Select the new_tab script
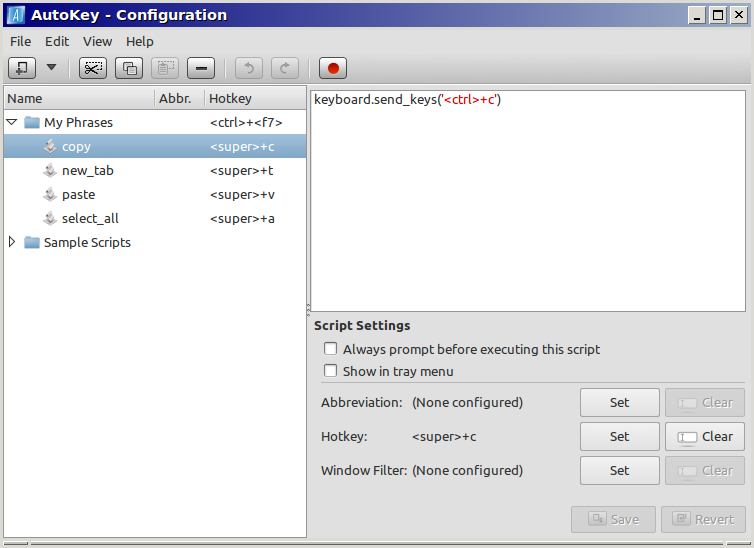 [155, 170]
